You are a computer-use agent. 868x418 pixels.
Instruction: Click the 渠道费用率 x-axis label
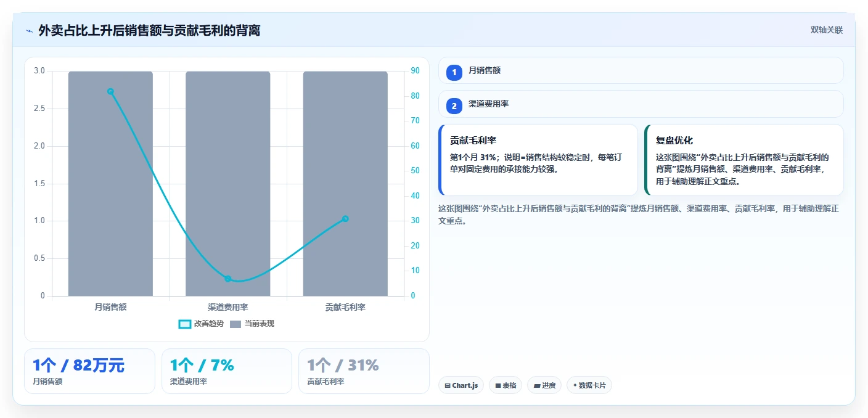[x=227, y=306]
